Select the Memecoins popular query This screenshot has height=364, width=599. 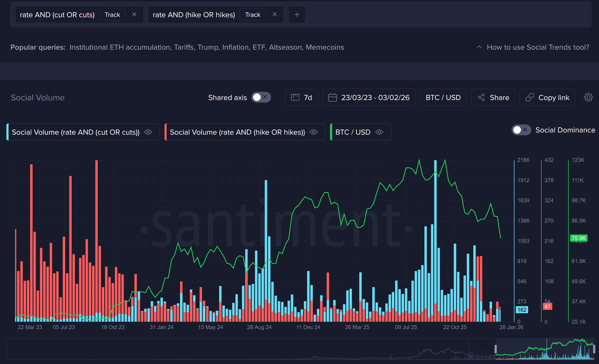(324, 47)
